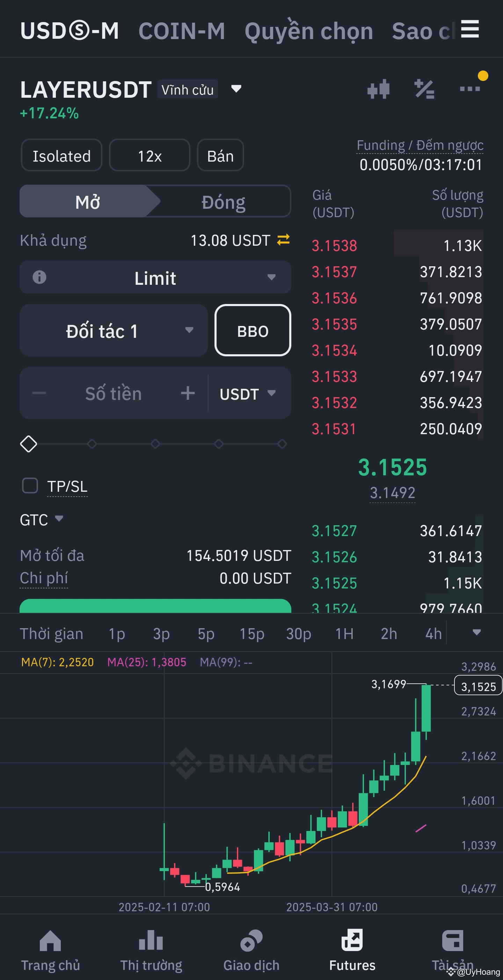Tap the Bán position mode button
This screenshot has width=503, height=980.
click(220, 156)
